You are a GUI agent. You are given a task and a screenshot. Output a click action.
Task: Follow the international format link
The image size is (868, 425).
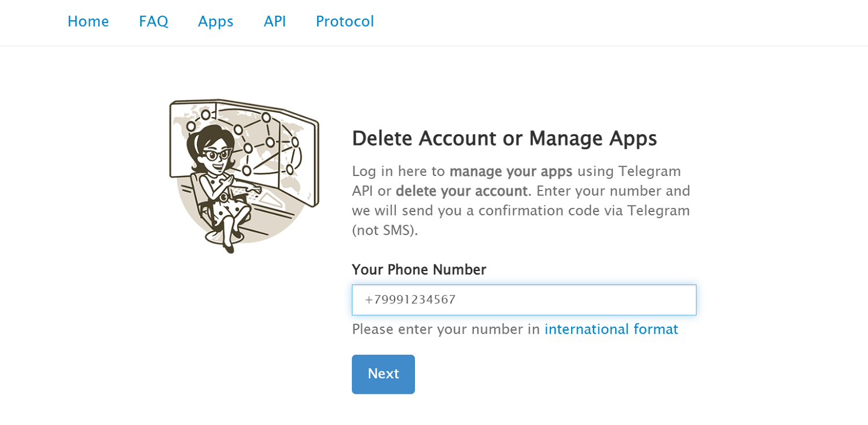(x=611, y=329)
